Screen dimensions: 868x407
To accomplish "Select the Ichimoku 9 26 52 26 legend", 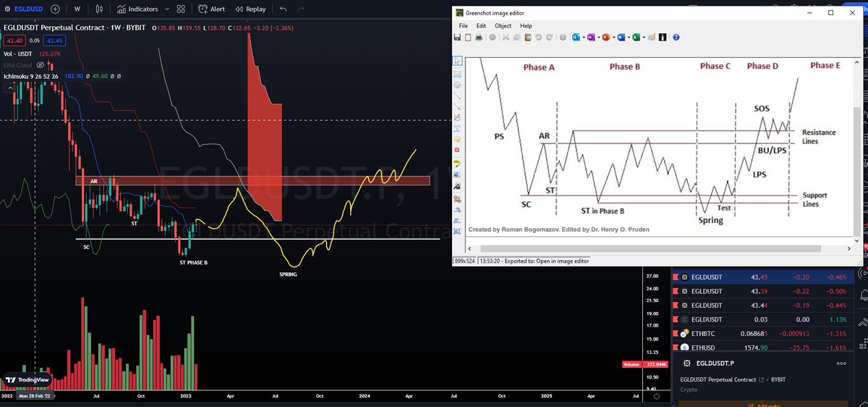I will 32,75.
